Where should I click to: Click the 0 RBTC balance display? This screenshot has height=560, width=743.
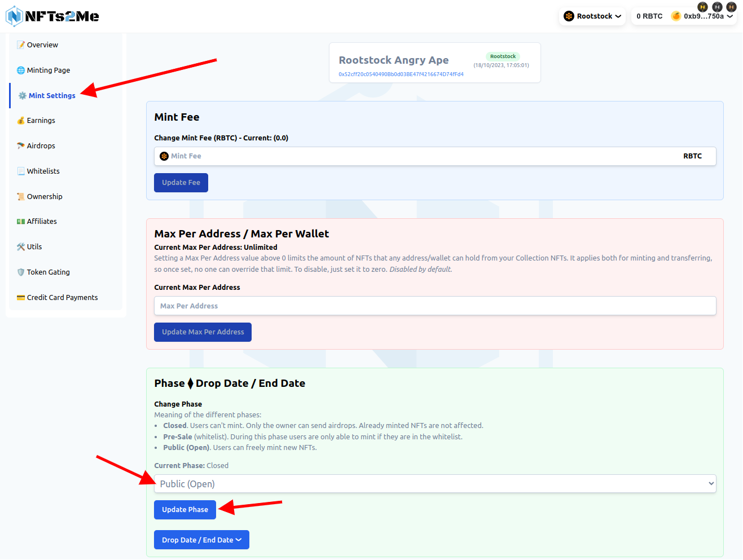(x=649, y=16)
